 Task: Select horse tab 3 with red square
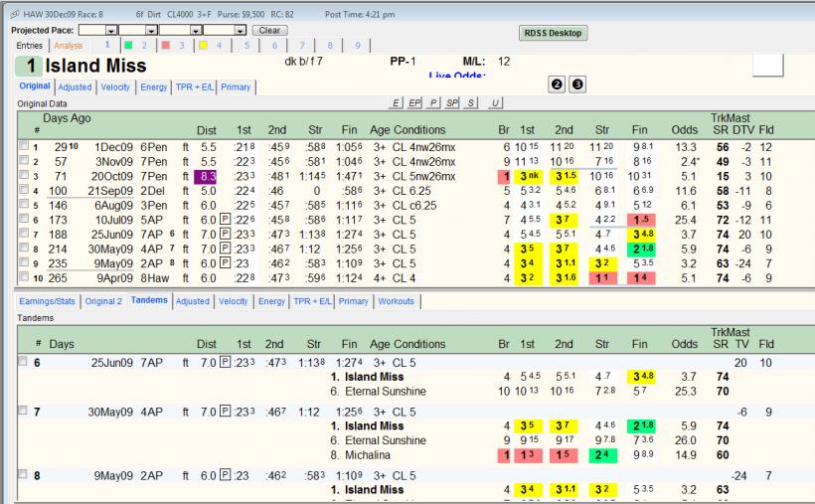pos(174,46)
